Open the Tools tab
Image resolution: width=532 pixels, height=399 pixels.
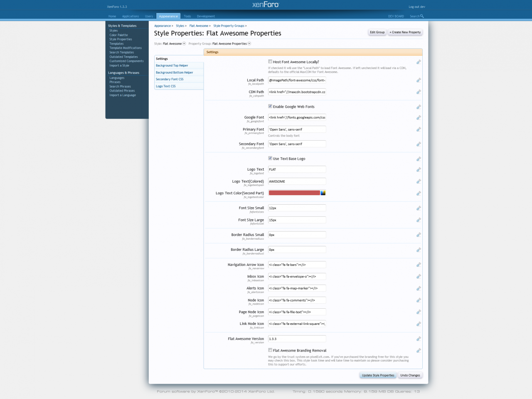(x=187, y=16)
